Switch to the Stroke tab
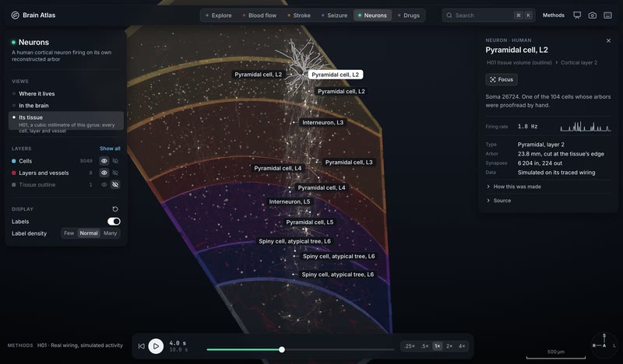 (x=299, y=16)
